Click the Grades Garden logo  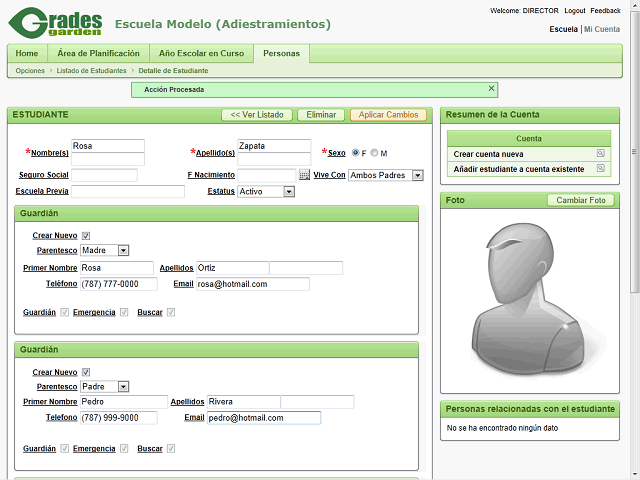(x=60, y=22)
